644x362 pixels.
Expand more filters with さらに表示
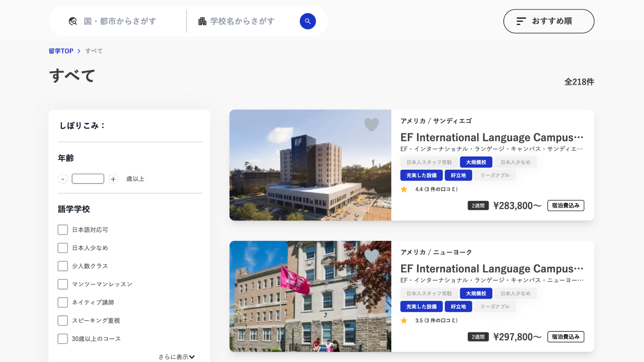[177, 357]
